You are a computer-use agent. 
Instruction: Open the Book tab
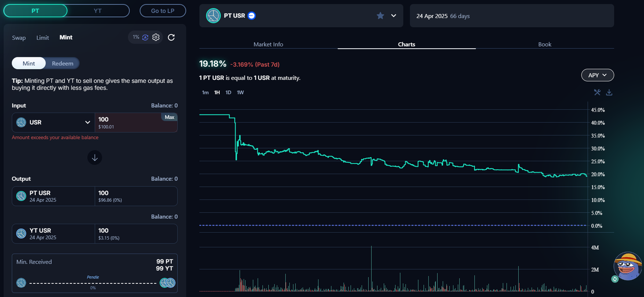pyautogui.click(x=544, y=44)
